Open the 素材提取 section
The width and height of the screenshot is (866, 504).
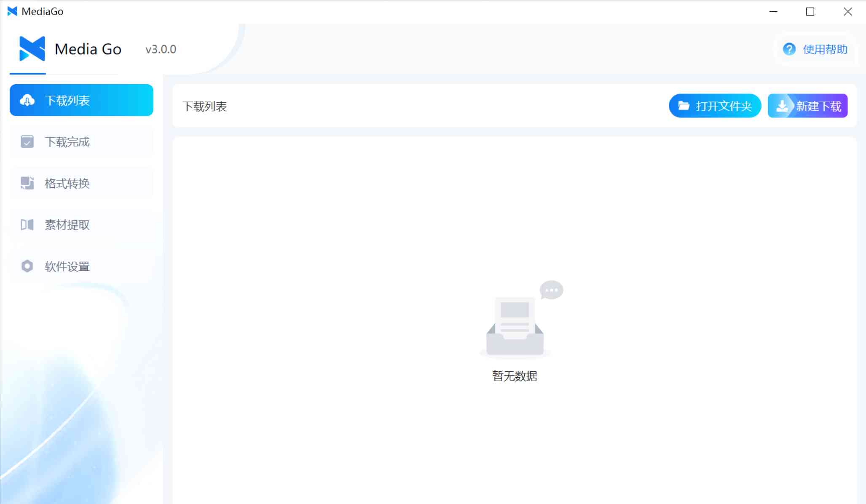81,225
